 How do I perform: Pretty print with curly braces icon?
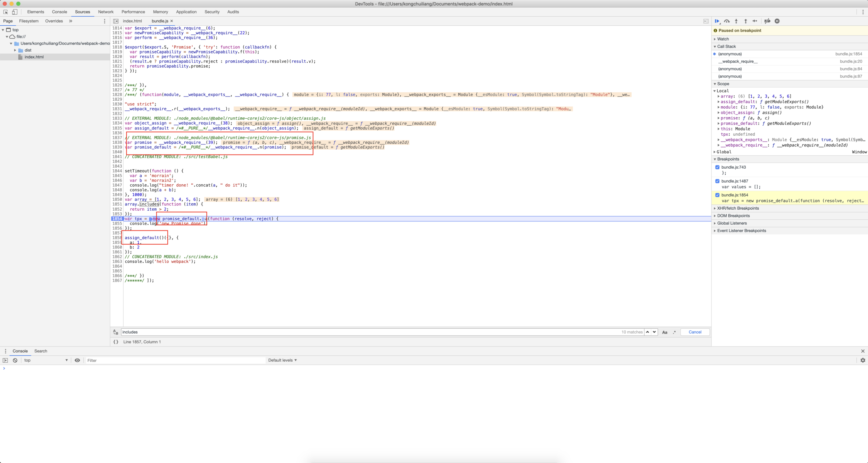[x=116, y=342]
